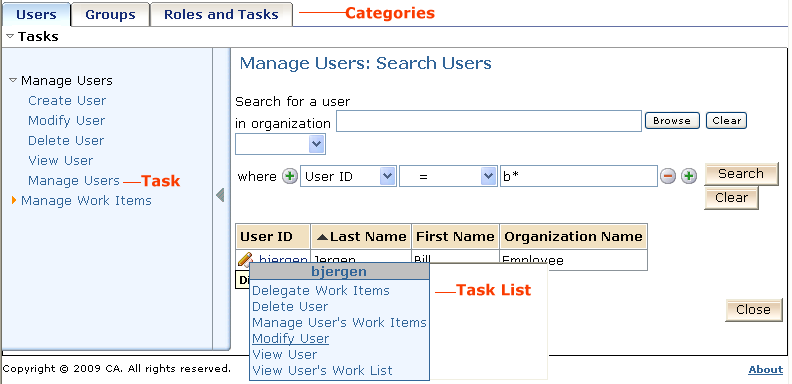Click the organization text field

(489, 121)
